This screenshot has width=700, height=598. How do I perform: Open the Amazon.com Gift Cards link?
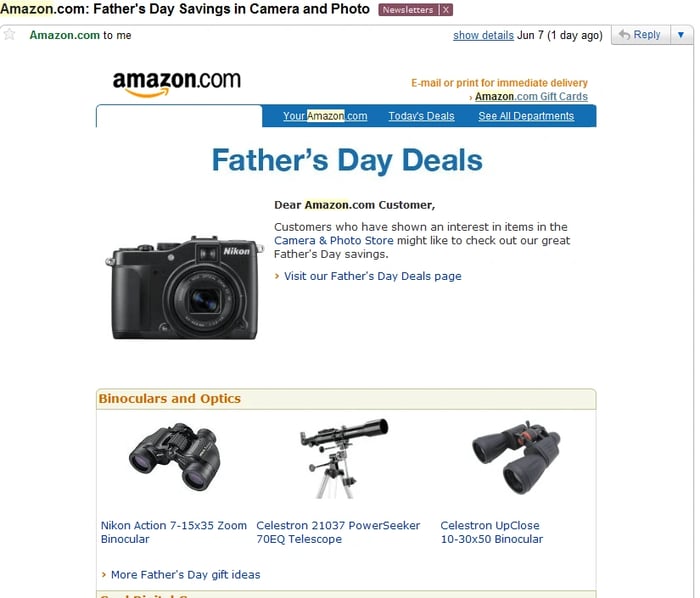click(x=531, y=97)
